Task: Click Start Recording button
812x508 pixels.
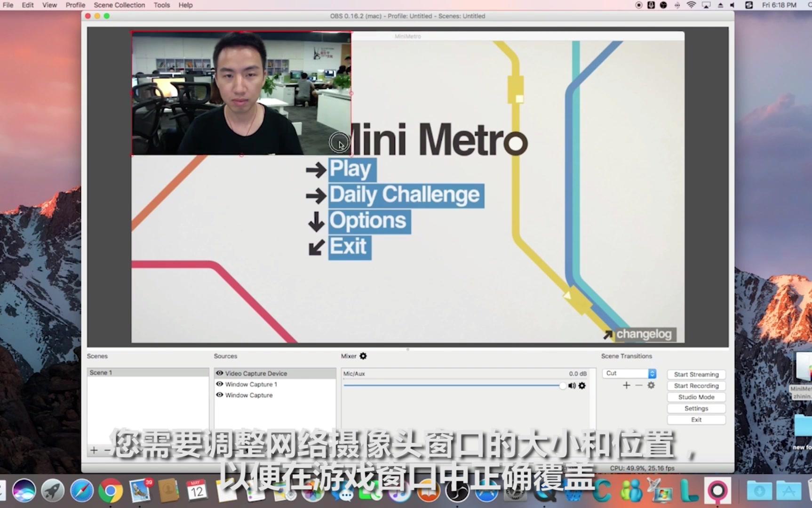Action: click(x=696, y=386)
